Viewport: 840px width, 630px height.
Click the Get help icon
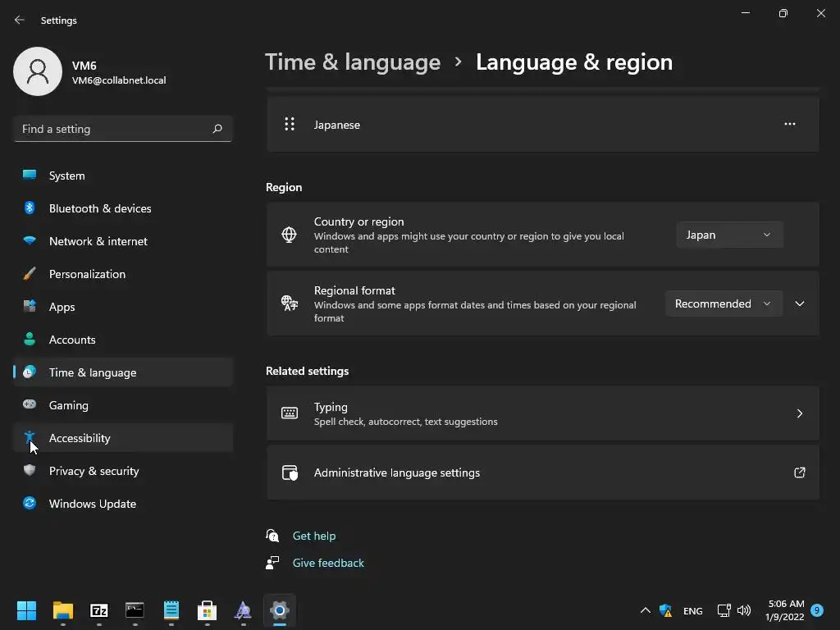coord(272,536)
